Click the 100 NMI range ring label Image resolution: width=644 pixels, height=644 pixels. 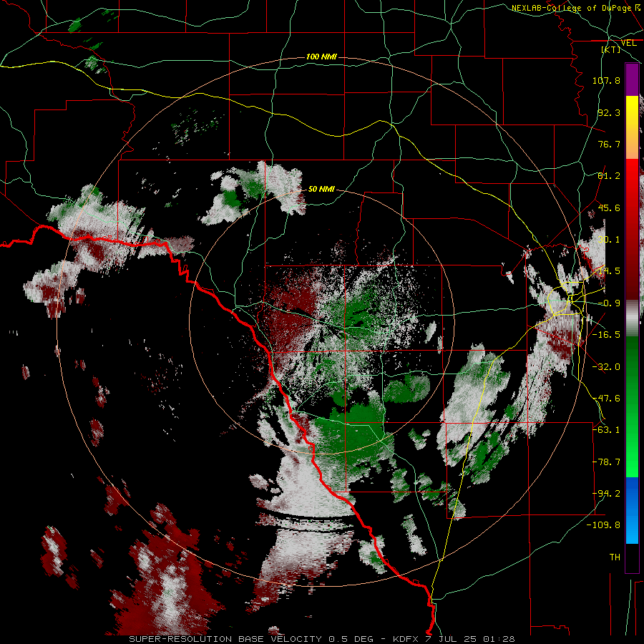pos(321,57)
